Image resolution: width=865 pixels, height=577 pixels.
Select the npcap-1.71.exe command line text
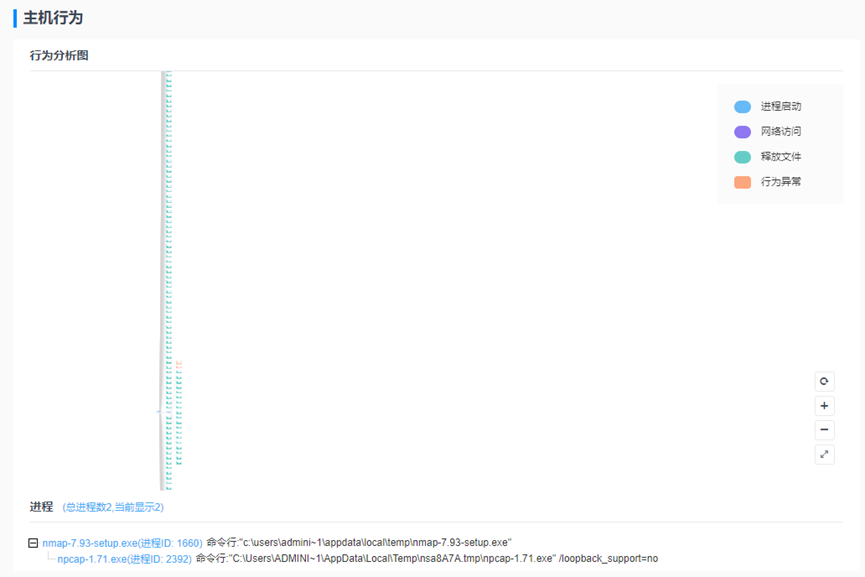pos(427,558)
